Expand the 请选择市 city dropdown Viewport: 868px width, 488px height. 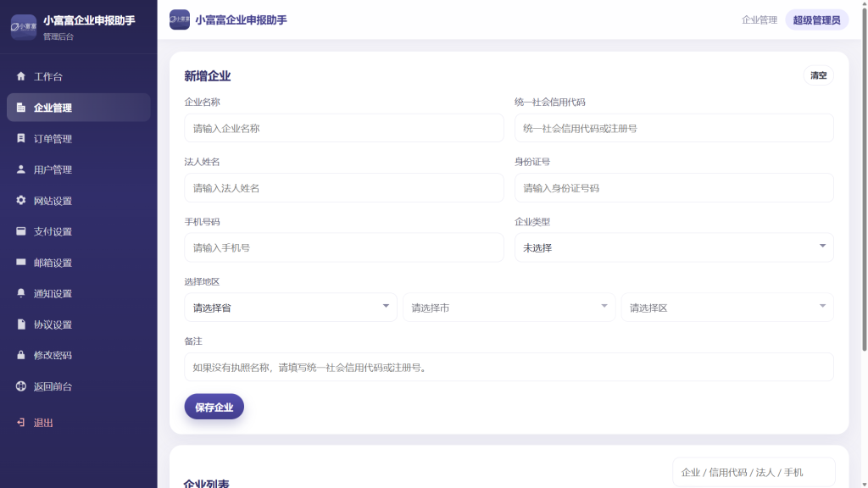click(509, 307)
